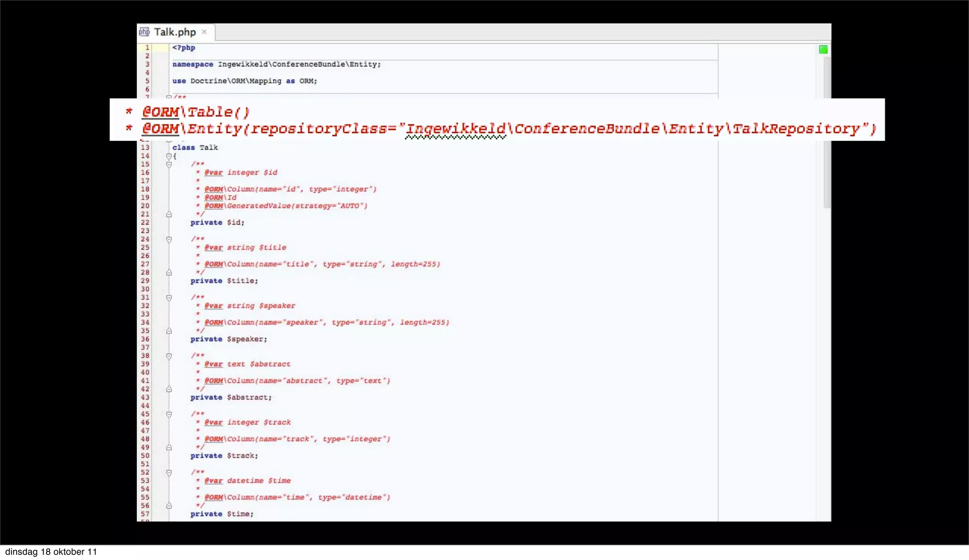
Task: Collapse the $track docblock fold at line 45
Action: tap(169, 414)
